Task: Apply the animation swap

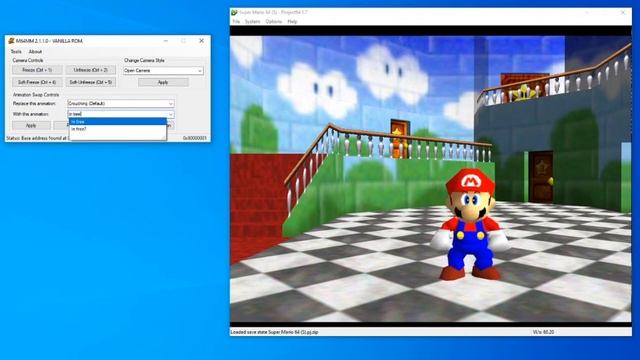Action: pyautogui.click(x=31, y=125)
